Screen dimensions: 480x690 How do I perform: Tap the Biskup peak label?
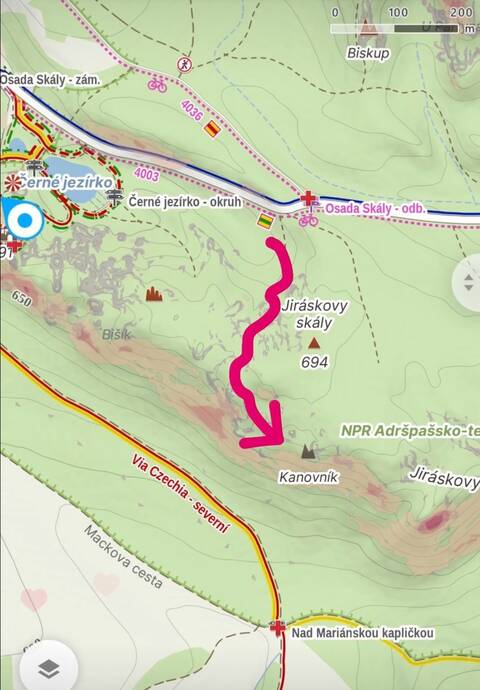[368, 53]
